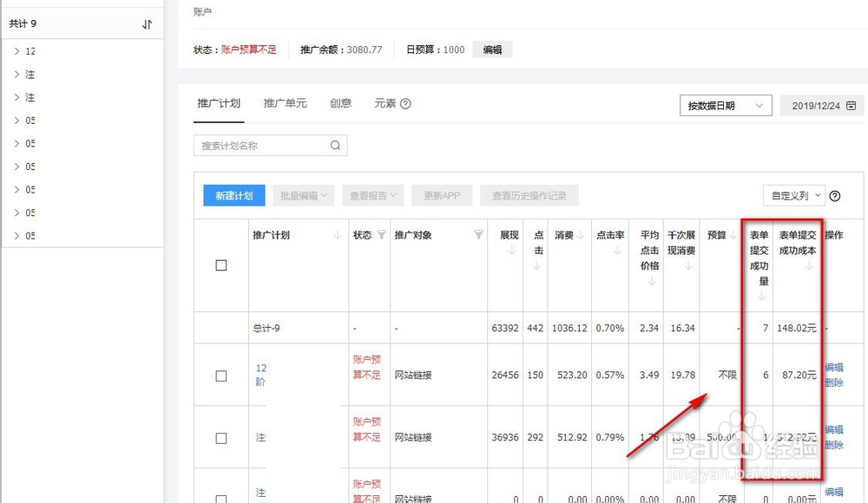Open the filter icon on 状态 column

click(381, 235)
